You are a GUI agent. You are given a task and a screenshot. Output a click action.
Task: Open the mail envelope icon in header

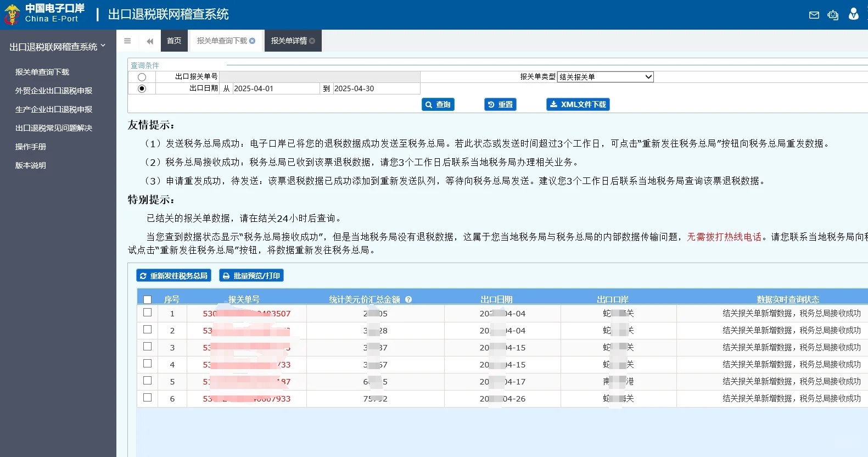tap(814, 15)
